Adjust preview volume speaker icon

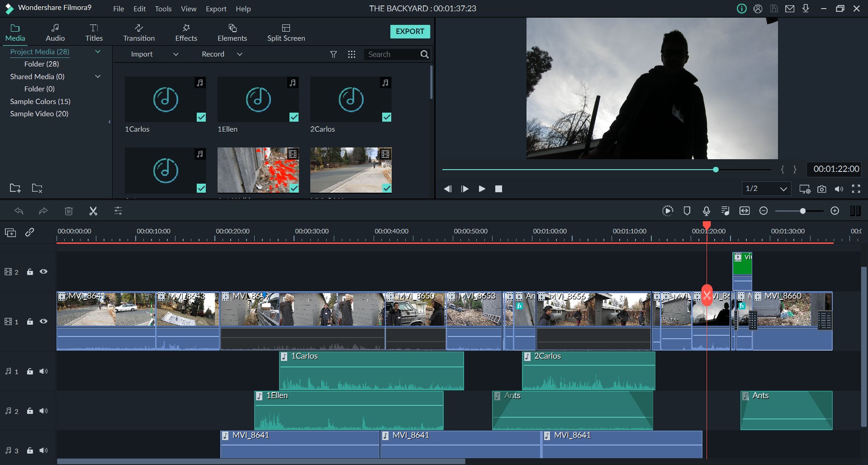click(x=839, y=189)
